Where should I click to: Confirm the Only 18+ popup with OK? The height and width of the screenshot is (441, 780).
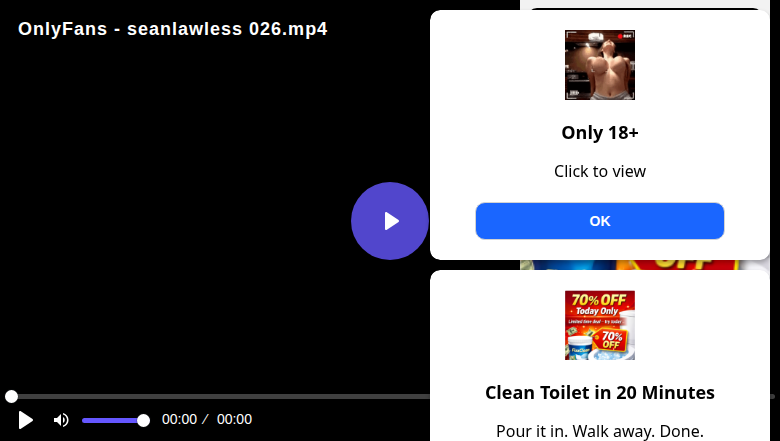[599, 221]
